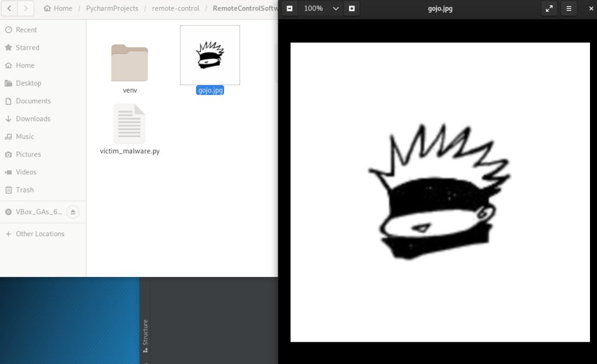Click the PycharmProjects breadcrumb
Screen dimensions: 597x364
(x=111, y=9)
